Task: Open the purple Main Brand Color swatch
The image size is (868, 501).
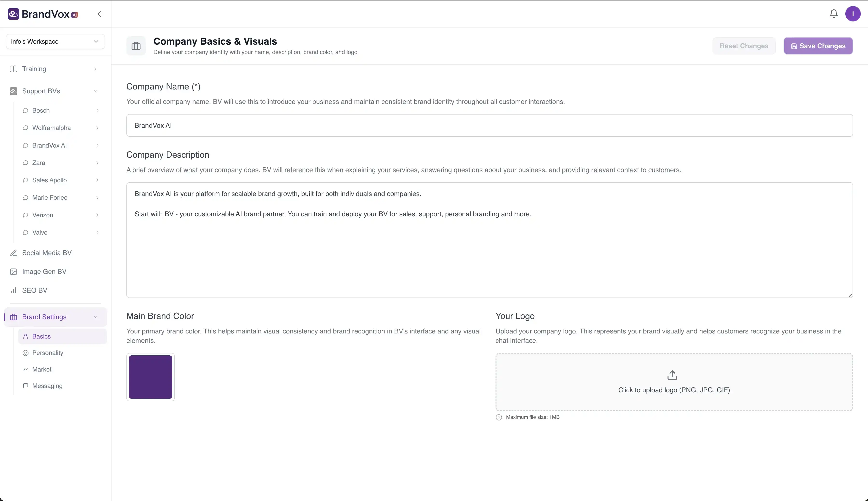Action: point(151,377)
